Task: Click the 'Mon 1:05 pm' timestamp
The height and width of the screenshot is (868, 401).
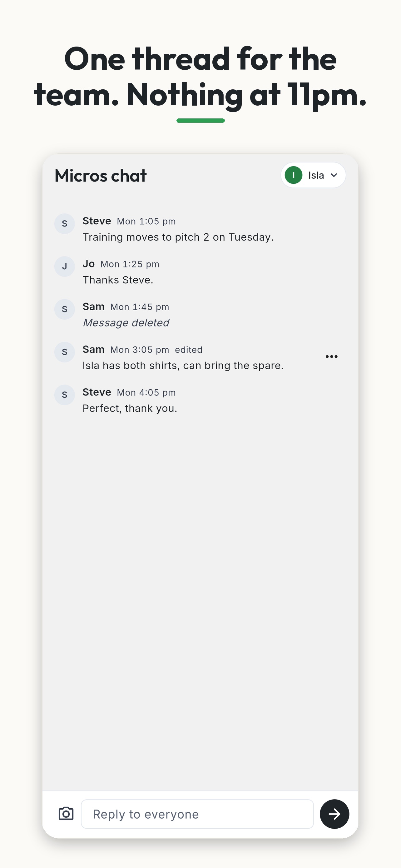Action: coord(146,222)
